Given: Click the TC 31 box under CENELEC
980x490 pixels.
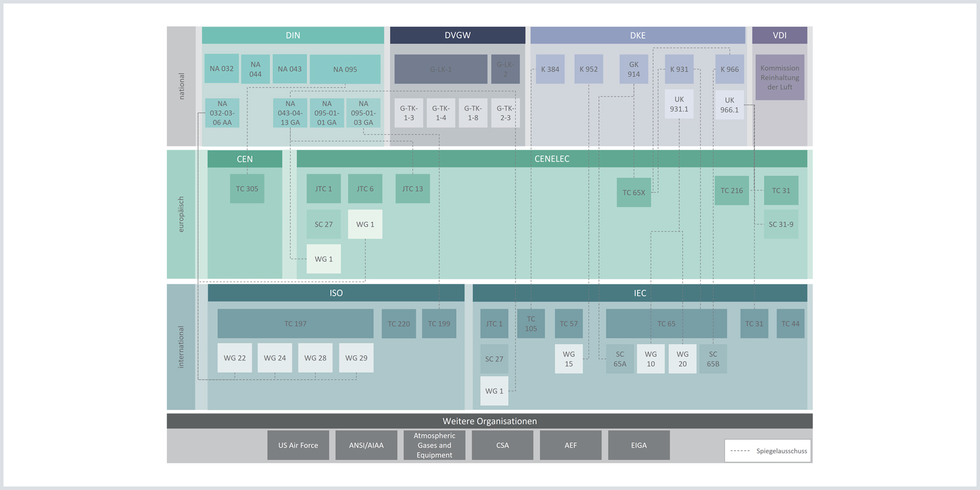Looking at the screenshot, I should click(781, 191).
